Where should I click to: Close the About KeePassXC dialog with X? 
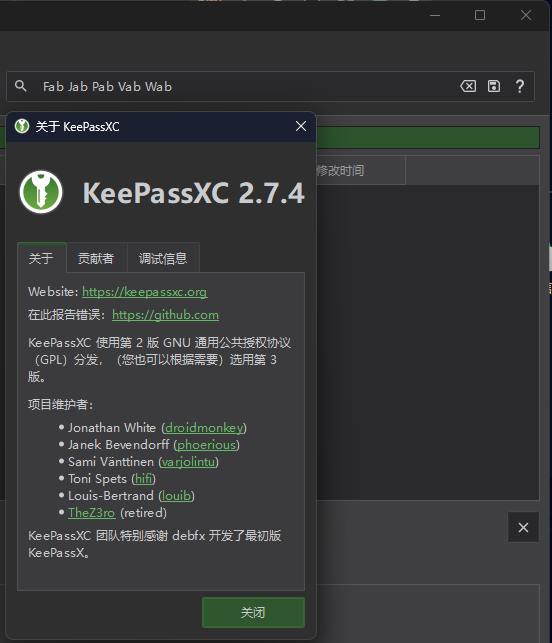(301, 126)
